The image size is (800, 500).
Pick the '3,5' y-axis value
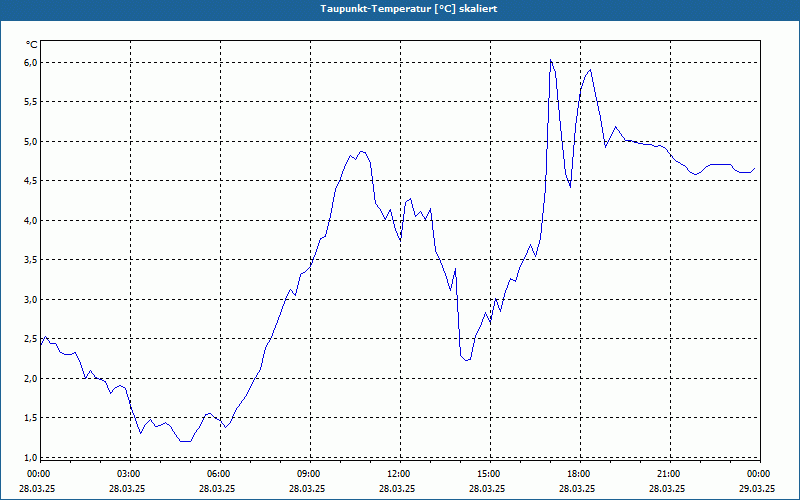[x=31, y=260]
